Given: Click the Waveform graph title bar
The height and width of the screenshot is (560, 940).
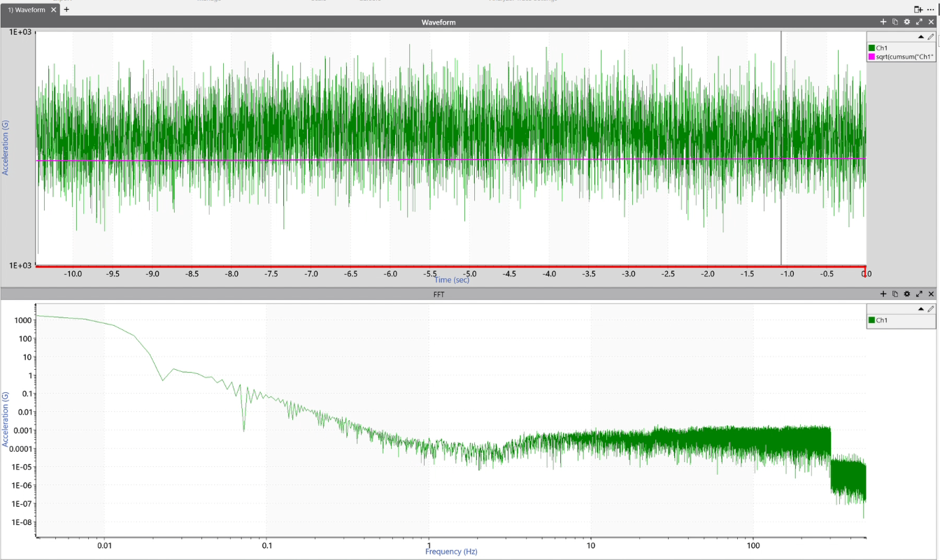Looking at the screenshot, I should (439, 22).
